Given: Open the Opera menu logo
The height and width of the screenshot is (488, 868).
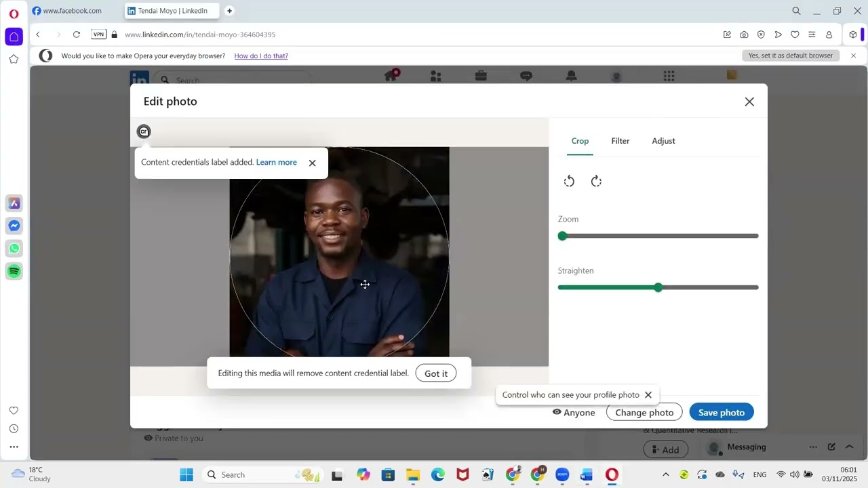Looking at the screenshot, I should click(14, 14).
